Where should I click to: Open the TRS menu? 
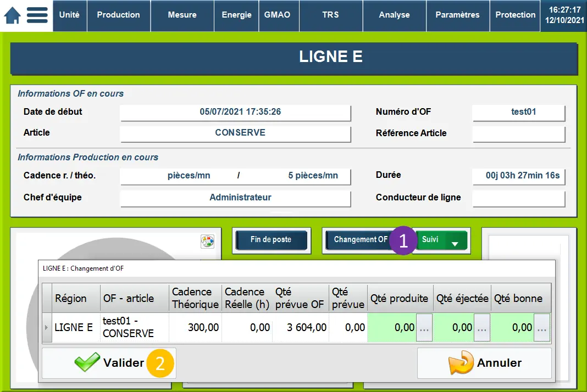click(x=331, y=15)
